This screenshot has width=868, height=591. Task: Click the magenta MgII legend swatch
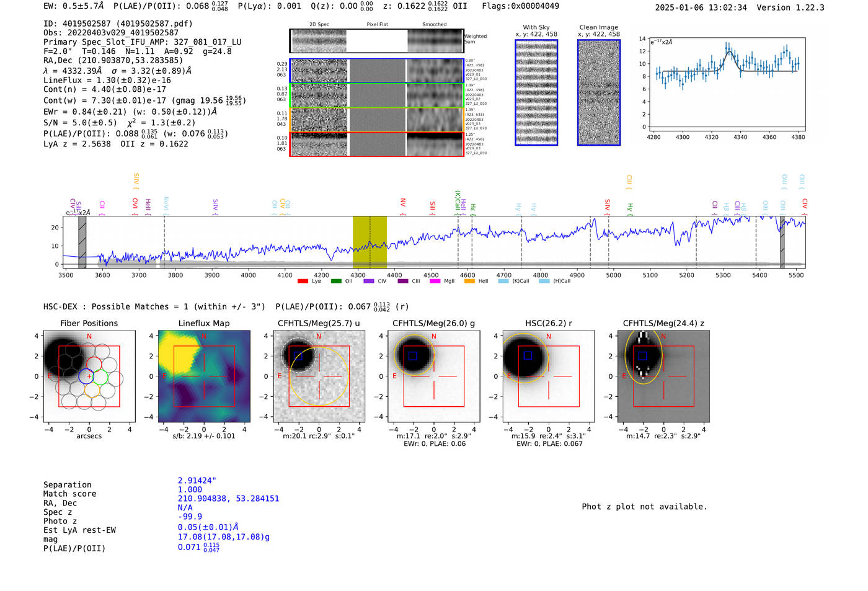pos(435,282)
